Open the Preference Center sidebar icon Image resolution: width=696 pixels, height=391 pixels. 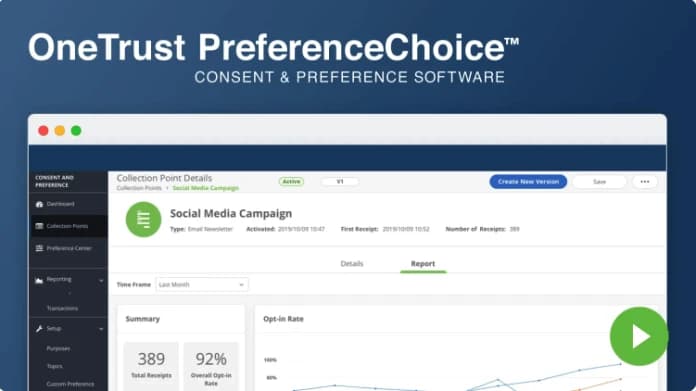(40, 248)
